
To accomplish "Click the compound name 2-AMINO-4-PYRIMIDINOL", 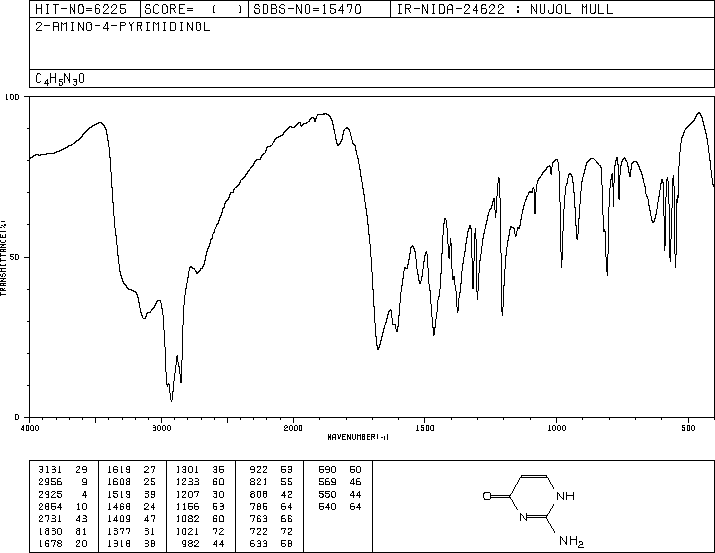I will (123, 27).
